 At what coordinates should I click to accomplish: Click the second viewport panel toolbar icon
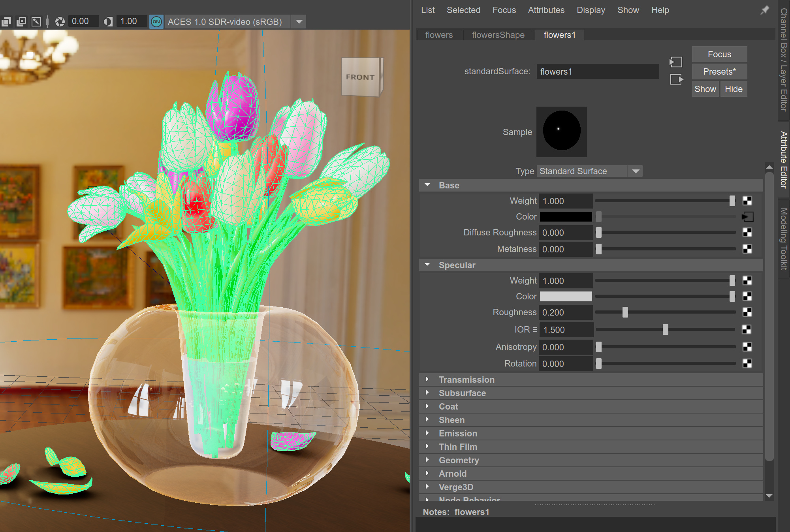(x=21, y=21)
